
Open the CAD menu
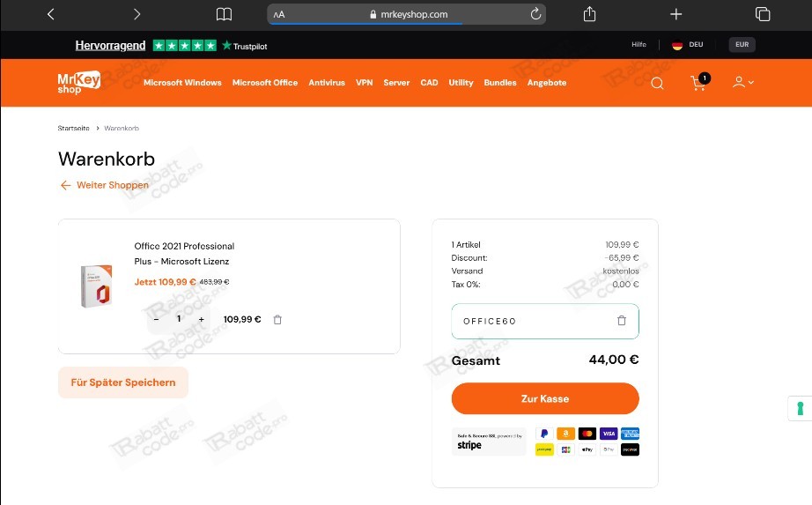429,83
